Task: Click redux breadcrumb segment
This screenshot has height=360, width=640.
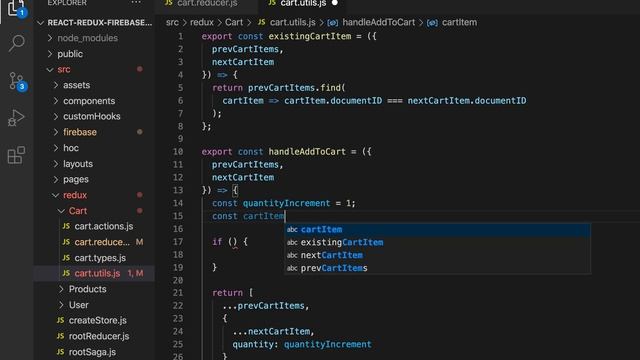Action: 202,22
